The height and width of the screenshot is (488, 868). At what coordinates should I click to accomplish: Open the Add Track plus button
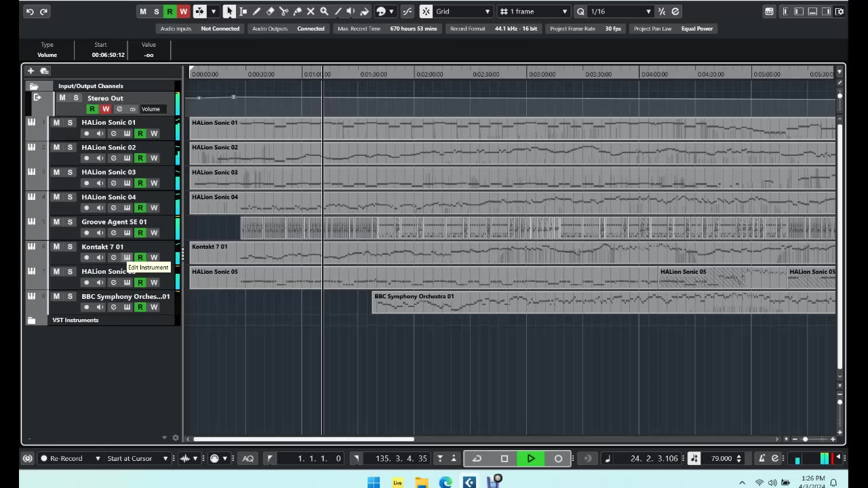pyautogui.click(x=31, y=70)
